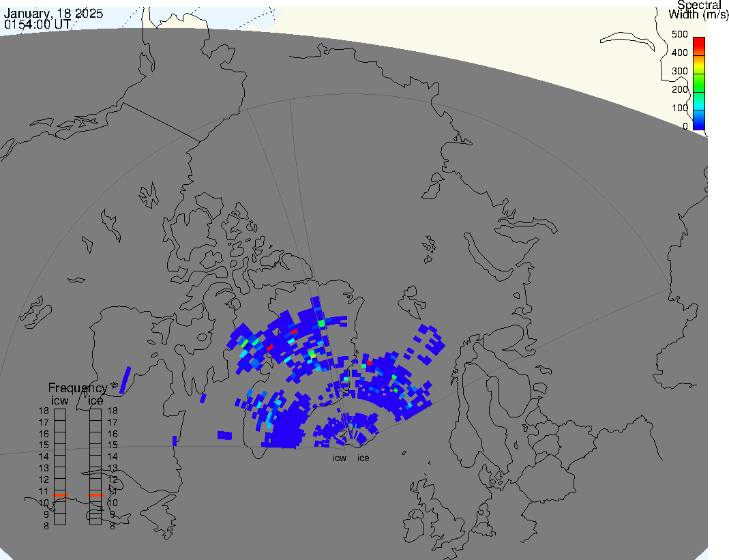Click the '14' label left of icw bar
This screenshot has width=729, height=560.
[44, 456]
